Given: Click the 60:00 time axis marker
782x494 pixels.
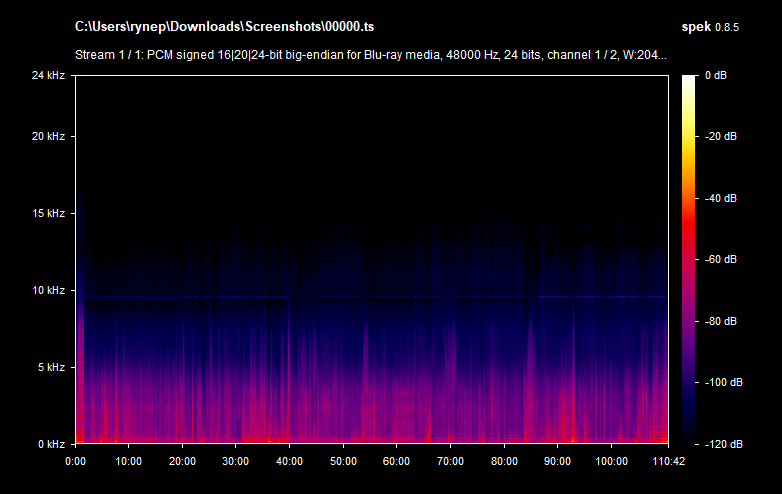Looking at the screenshot, I should 397,461.
